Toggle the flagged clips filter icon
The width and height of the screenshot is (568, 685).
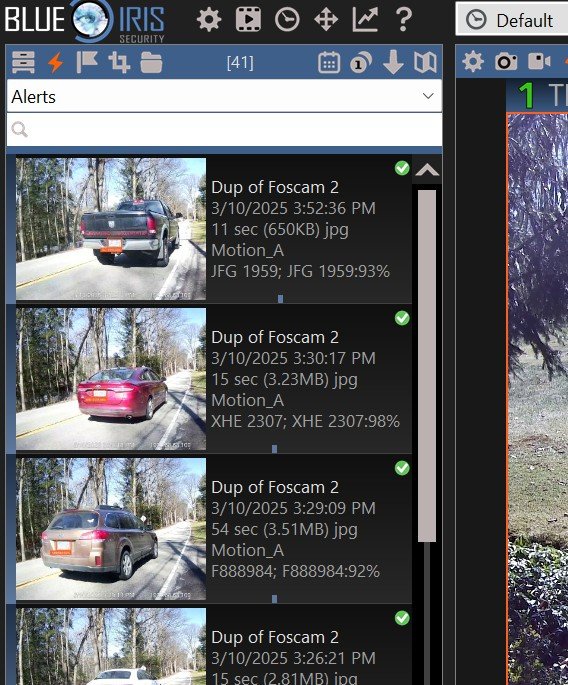(x=87, y=62)
